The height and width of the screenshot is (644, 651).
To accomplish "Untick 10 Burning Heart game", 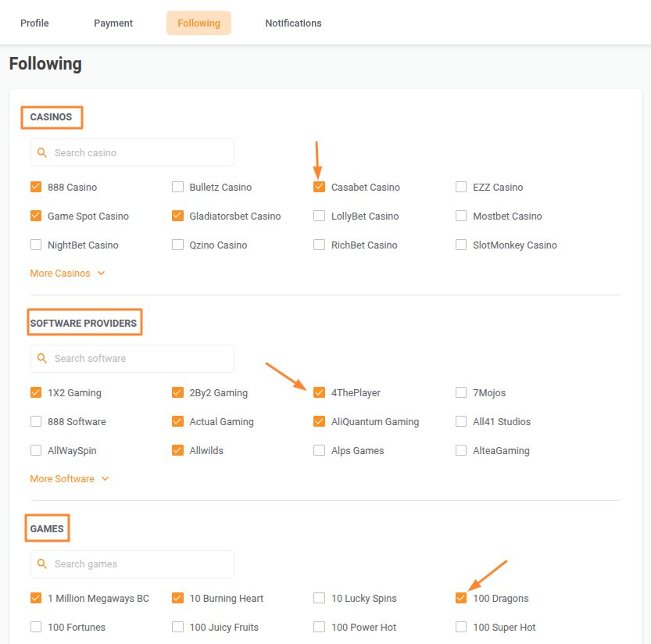I will point(177,598).
